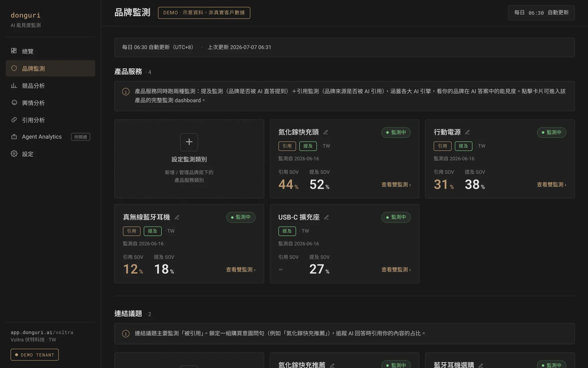
Task: Click info icon in 產品服務 description
Action: pos(126,92)
